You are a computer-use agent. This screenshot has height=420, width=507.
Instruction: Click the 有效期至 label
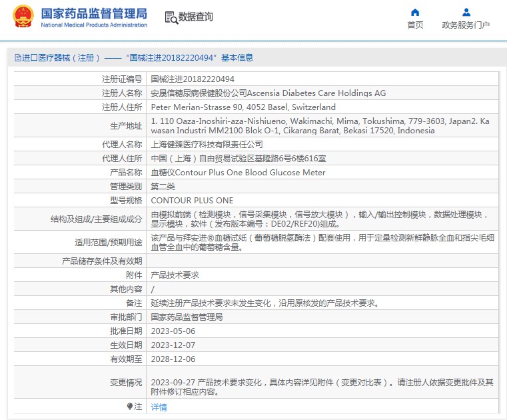coord(126,359)
